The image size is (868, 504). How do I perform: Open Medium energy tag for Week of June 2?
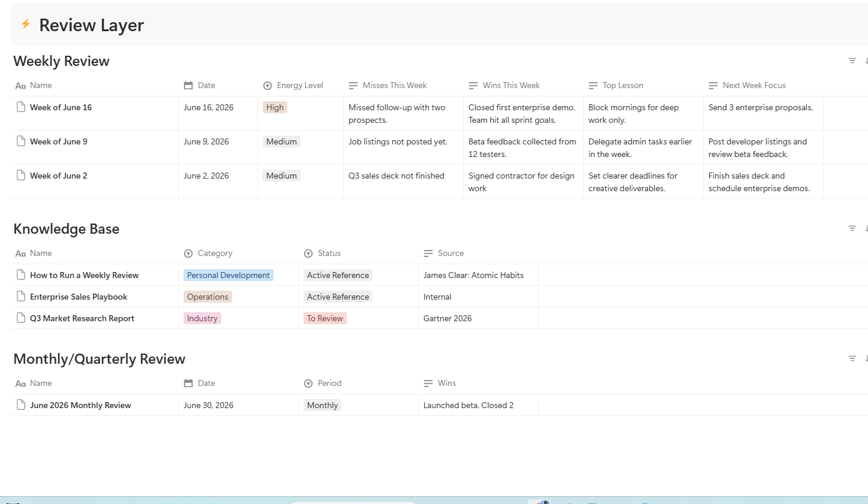point(281,176)
